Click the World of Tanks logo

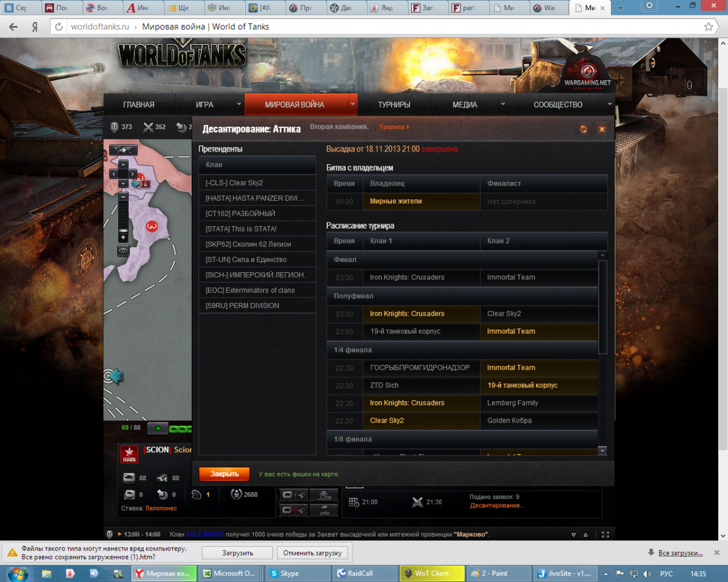coord(182,56)
